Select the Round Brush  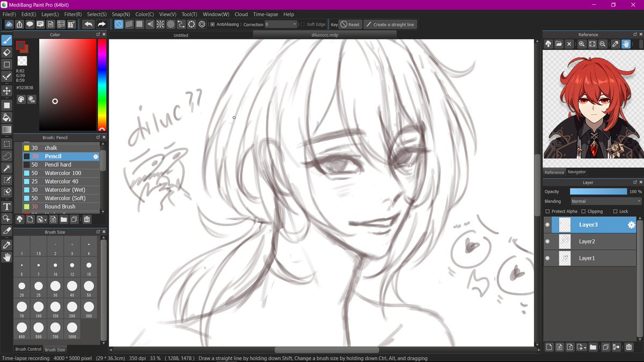click(61, 206)
